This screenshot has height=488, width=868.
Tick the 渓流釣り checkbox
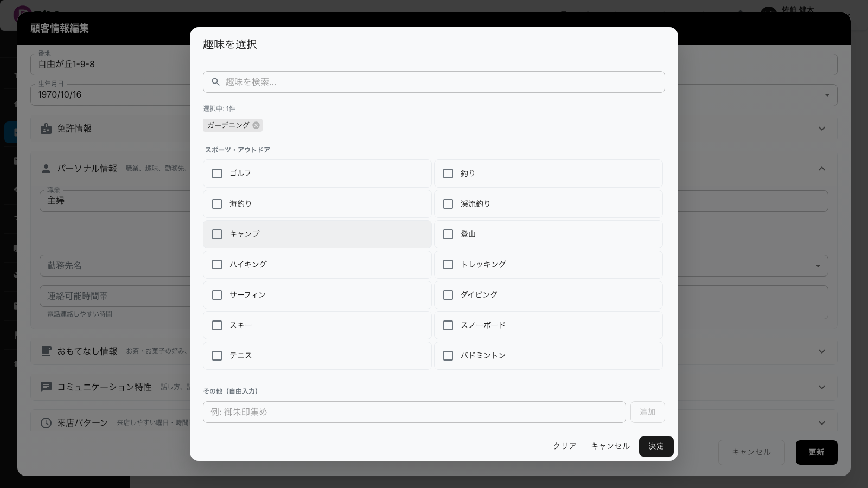pos(448,204)
